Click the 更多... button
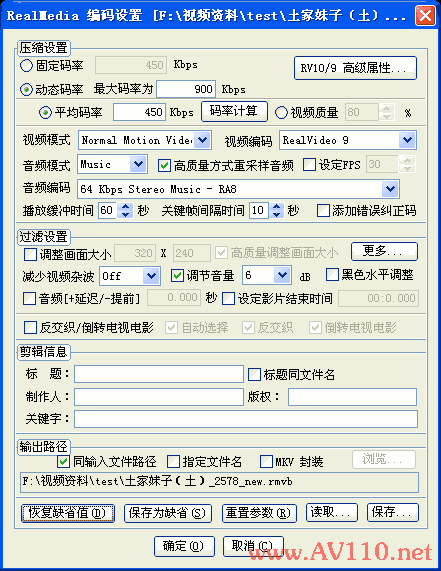Screen dimensions: 441x571 tap(384, 251)
